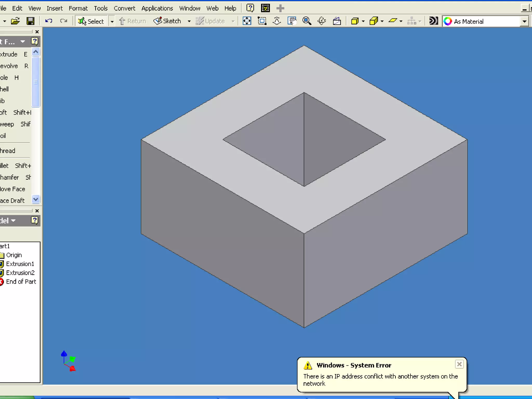Screen dimensions: 532x399
Task: Open the Applications menu
Action: click(157, 8)
